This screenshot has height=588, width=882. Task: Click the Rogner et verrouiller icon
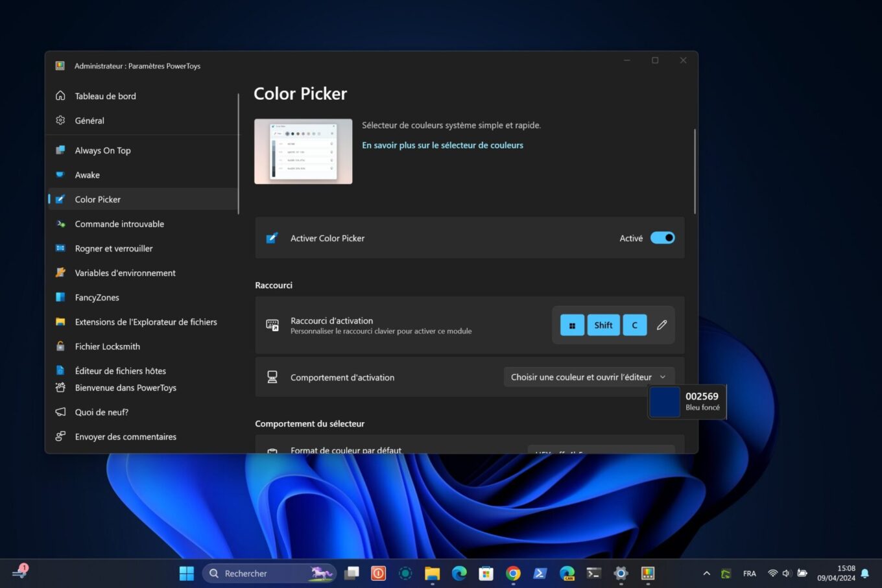click(x=60, y=248)
